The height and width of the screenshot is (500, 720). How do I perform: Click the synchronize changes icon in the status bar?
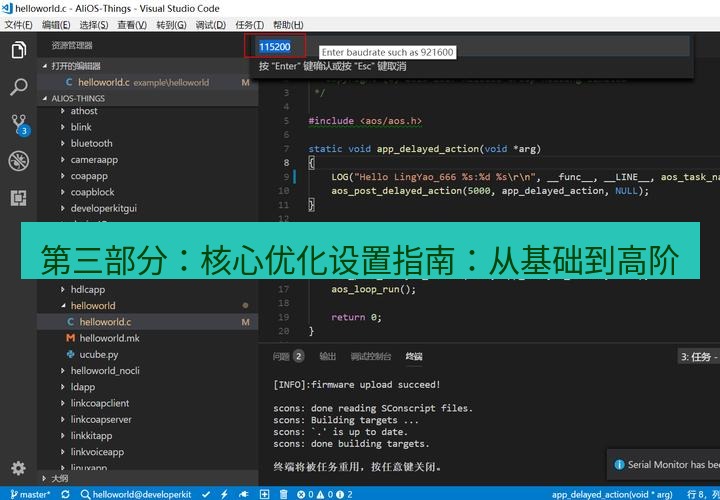click(x=65, y=494)
